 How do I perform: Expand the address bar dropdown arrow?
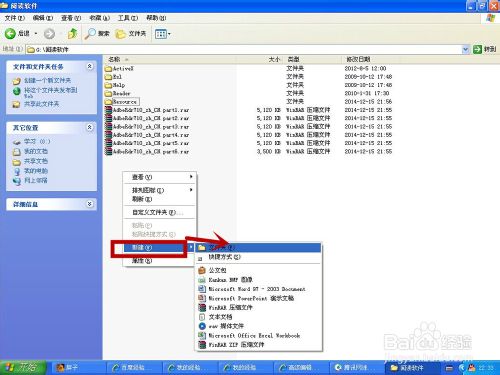465,49
